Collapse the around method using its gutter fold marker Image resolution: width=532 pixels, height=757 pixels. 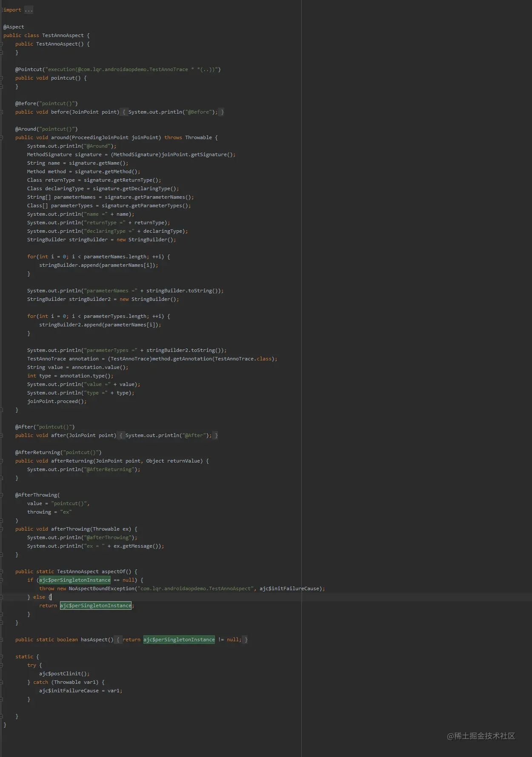click(2, 137)
